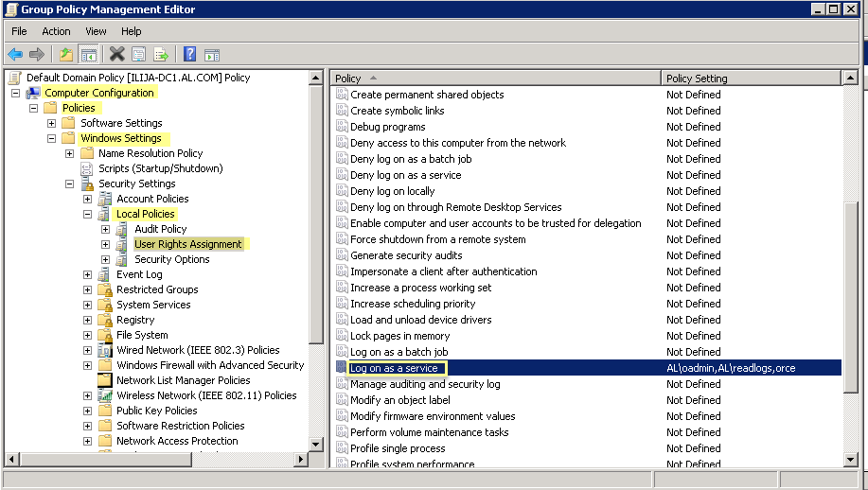Expand the Software Settings folder
Viewport: 868px width, 490px height.
coord(52,123)
